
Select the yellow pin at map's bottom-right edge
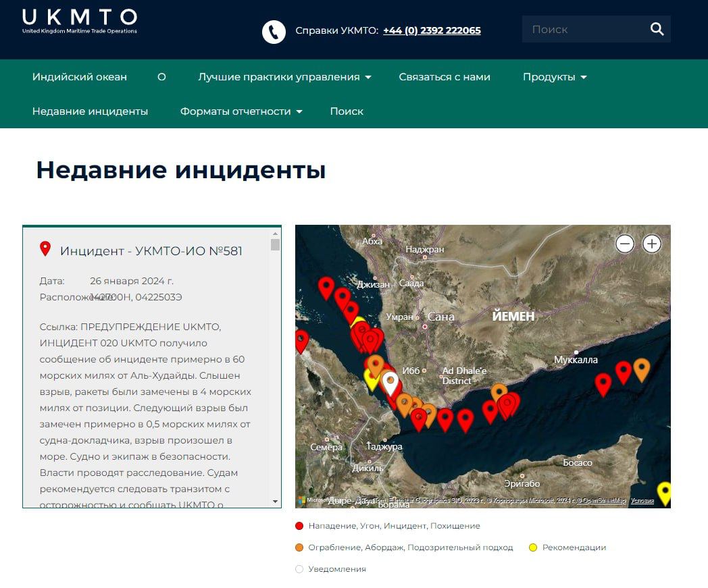click(665, 493)
